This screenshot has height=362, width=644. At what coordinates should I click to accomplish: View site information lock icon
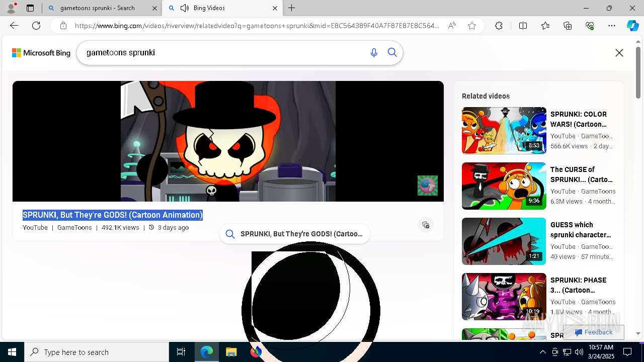(63, 26)
